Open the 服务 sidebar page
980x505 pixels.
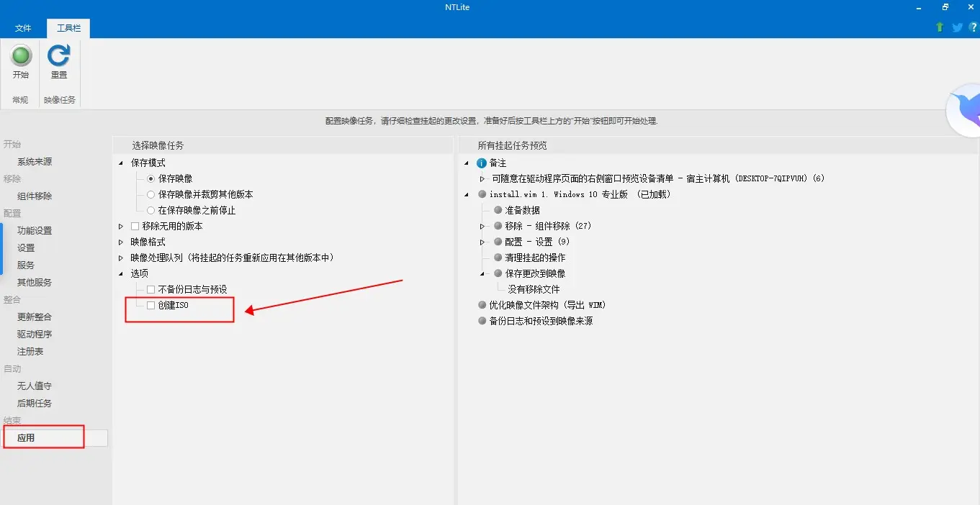click(26, 265)
